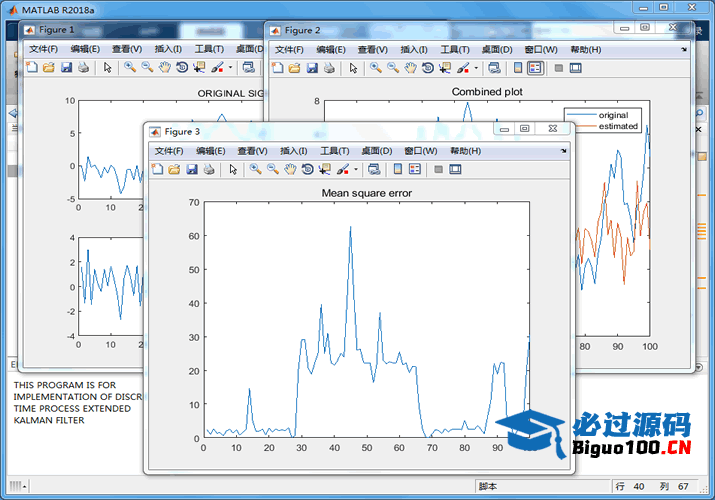
Task: Activate the Data Cursor tool in Figure 3
Action: tap(324, 170)
